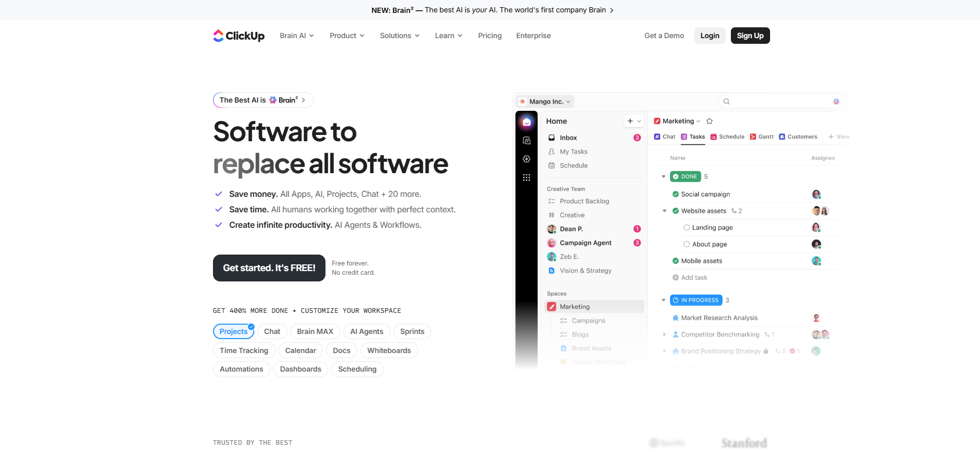Screen dimensions: 980x469
Task: Toggle the Landing page status circle
Action: tap(687, 227)
